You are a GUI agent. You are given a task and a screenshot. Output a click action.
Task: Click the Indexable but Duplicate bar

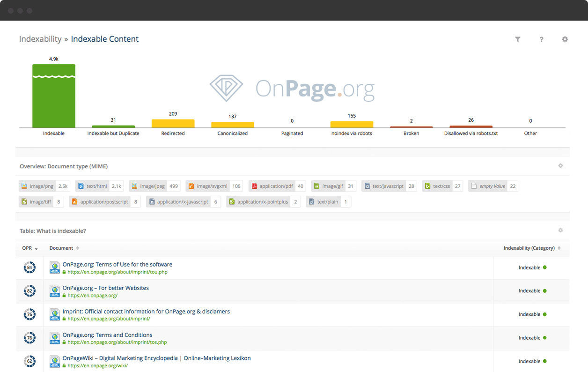[x=113, y=126]
